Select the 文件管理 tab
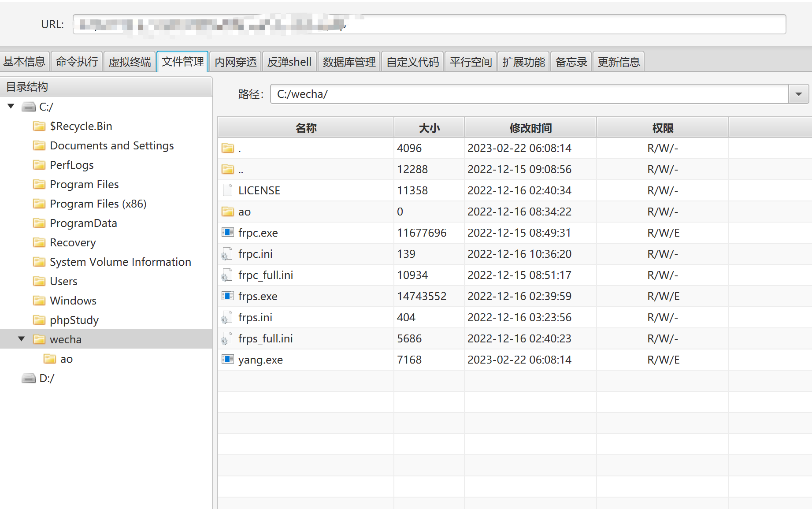 pyautogui.click(x=182, y=62)
